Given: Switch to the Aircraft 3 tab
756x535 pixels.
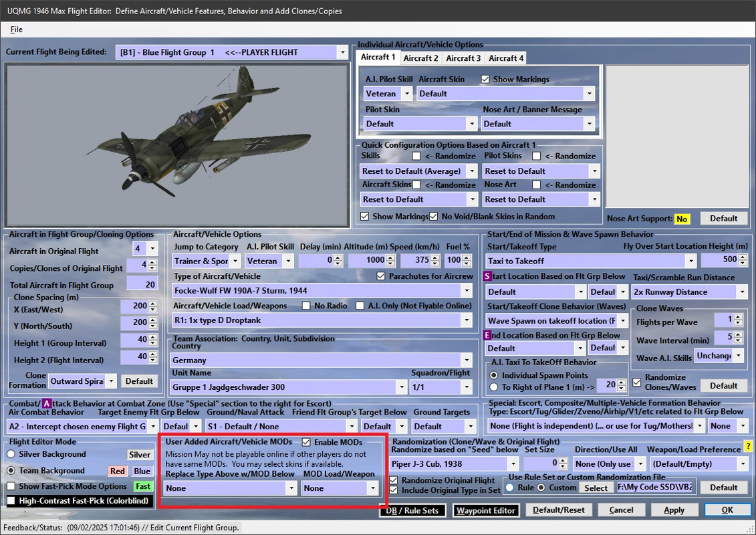Looking at the screenshot, I should (463, 58).
